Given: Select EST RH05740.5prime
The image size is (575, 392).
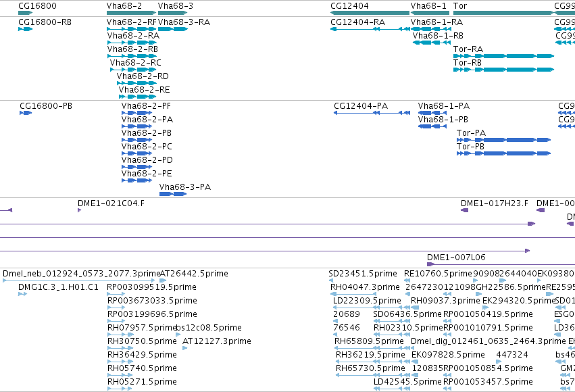Looking at the screenshot, I should pyautogui.click(x=120, y=376).
